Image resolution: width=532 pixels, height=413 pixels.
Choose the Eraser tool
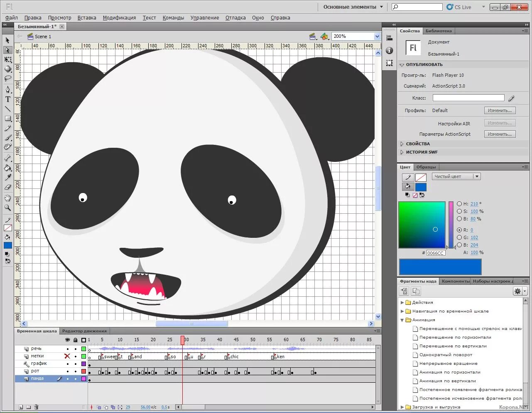click(7, 188)
